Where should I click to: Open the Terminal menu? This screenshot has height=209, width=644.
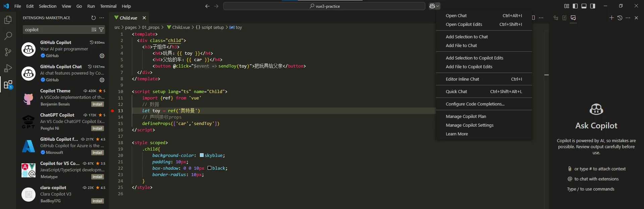click(108, 6)
